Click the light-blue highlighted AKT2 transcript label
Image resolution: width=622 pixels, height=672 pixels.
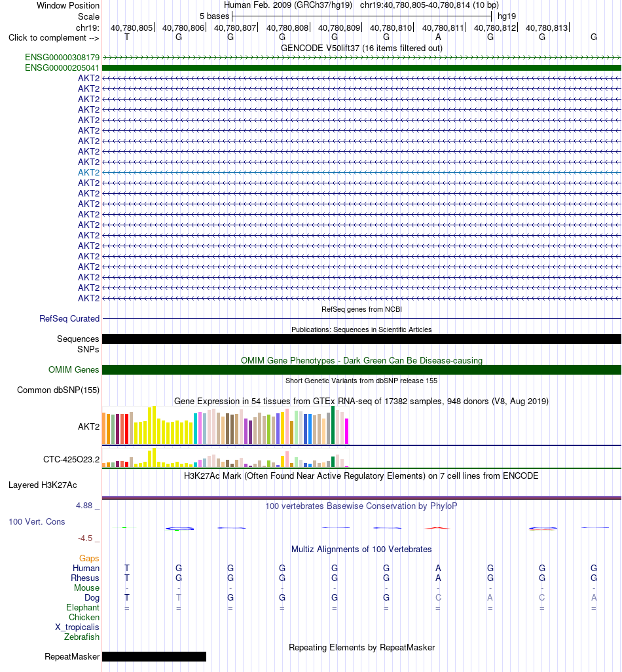[88, 173]
